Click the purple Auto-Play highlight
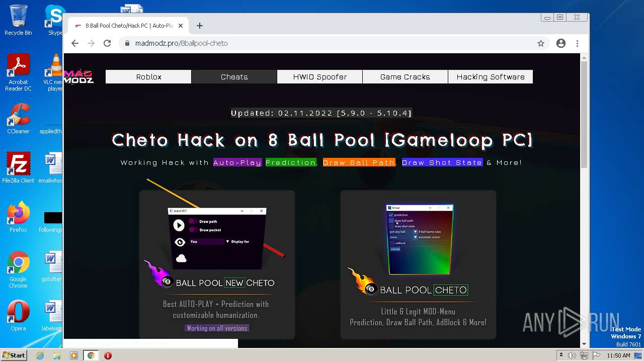The image size is (644, 362). [x=237, y=162]
